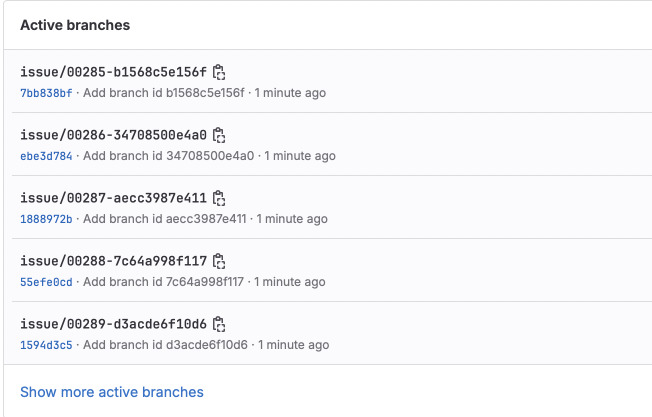Copy branch name issue/00285-b1568c5e156f
The image size is (652, 417).
coord(220,72)
